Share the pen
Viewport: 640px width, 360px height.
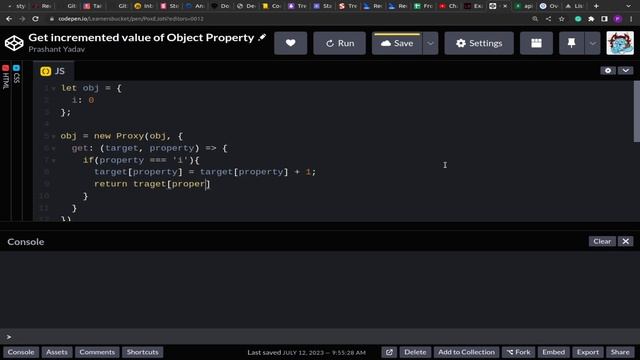pos(620,352)
